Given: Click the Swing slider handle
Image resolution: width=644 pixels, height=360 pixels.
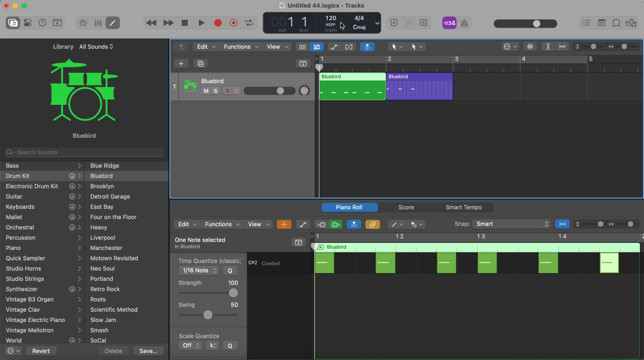Looking at the screenshot, I should point(207,315).
